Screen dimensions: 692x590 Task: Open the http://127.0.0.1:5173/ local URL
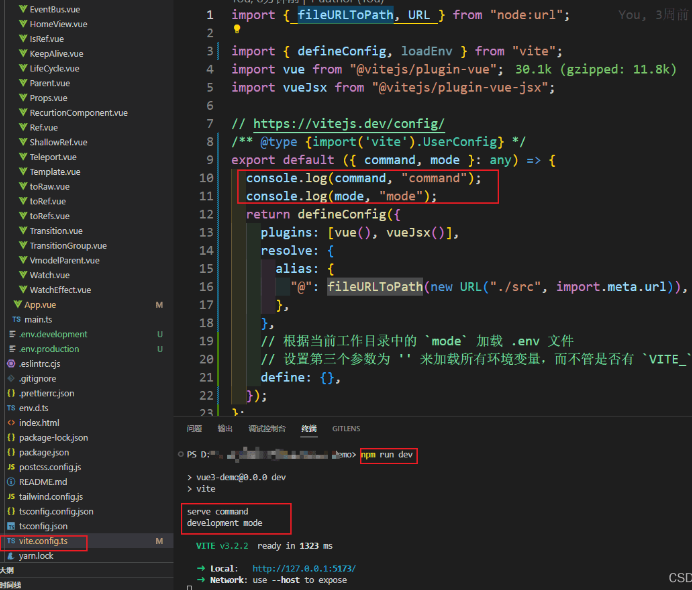pos(304,568)
